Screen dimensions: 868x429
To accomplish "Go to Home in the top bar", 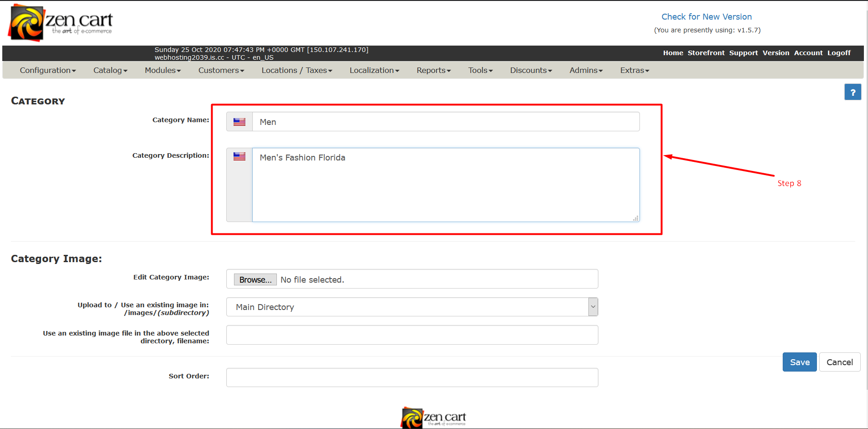I will coord(673,53).
